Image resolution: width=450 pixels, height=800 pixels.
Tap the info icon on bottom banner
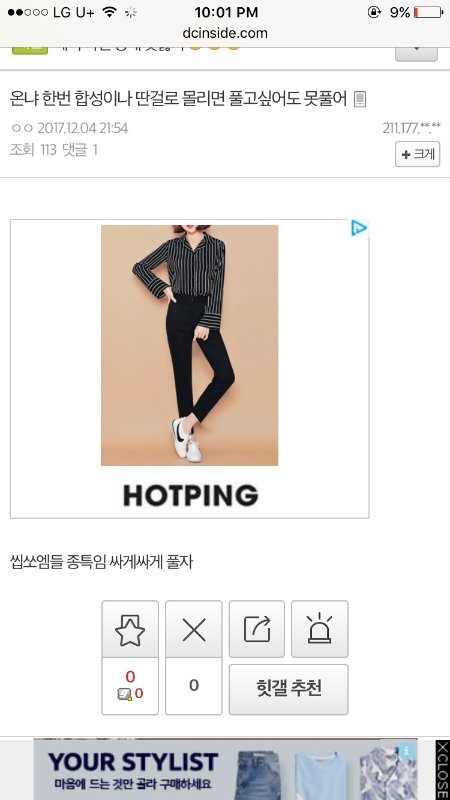[x=407, y=751]
